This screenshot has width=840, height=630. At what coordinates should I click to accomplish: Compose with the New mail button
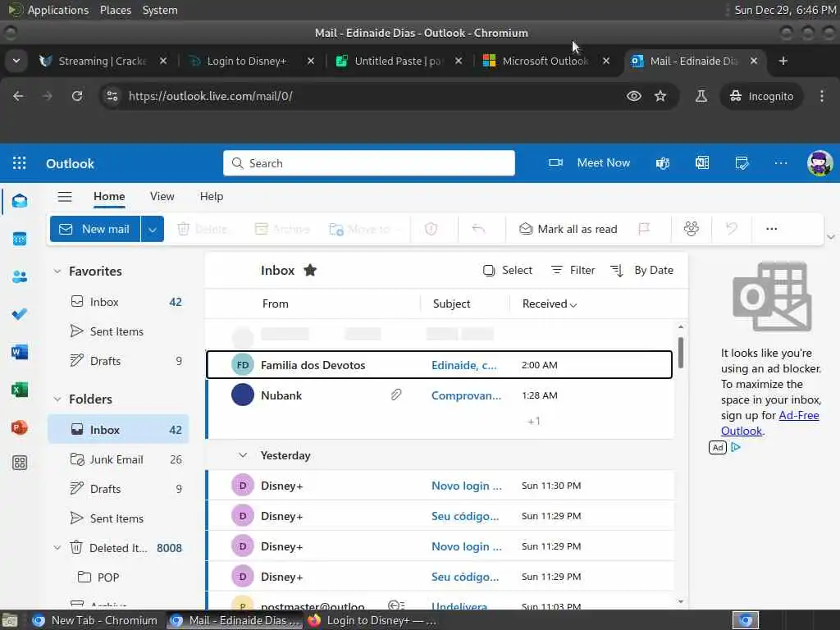click(x=95, y=230)
